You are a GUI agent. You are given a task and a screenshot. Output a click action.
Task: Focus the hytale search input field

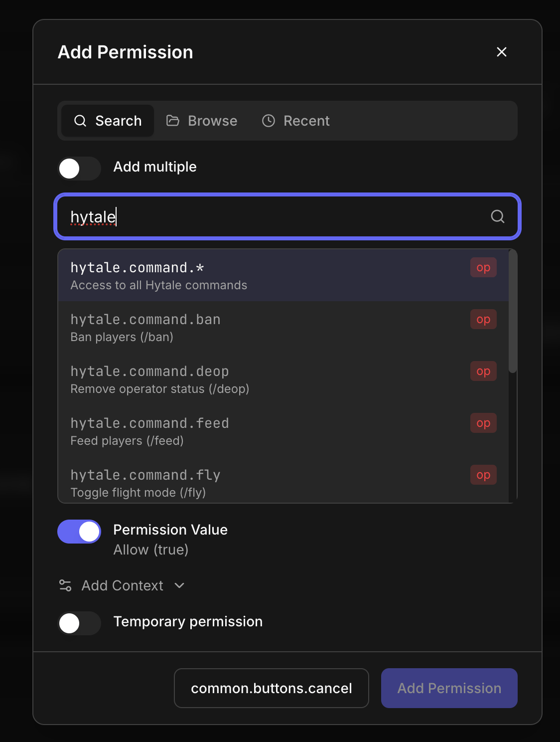click(x=287, y=216)
